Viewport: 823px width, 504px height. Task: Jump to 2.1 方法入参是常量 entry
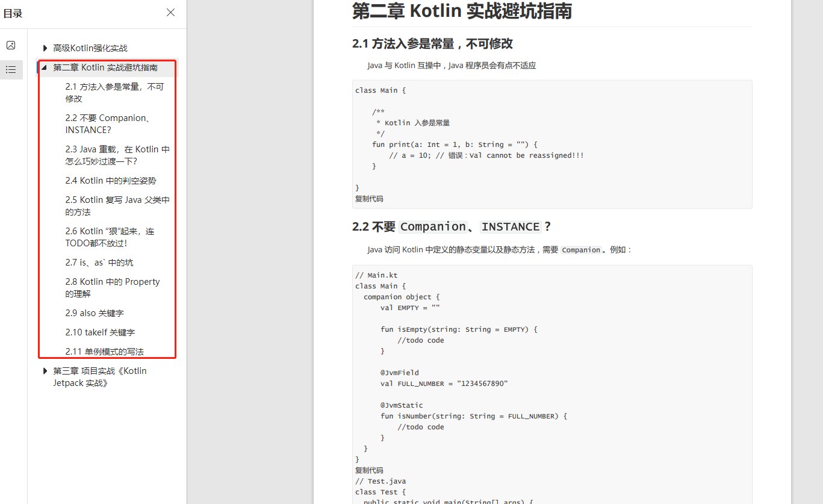point(114,93)
